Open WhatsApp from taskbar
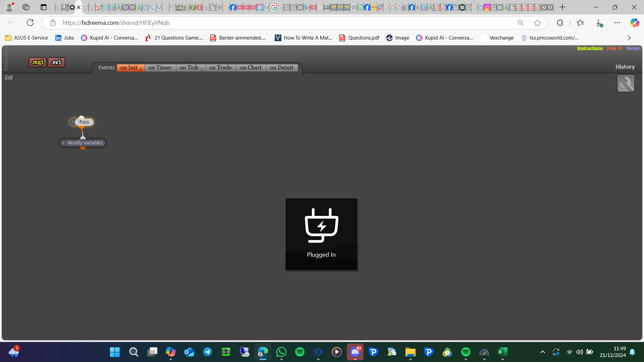Viewport: 644px width, 362px height. click(281, 352)
